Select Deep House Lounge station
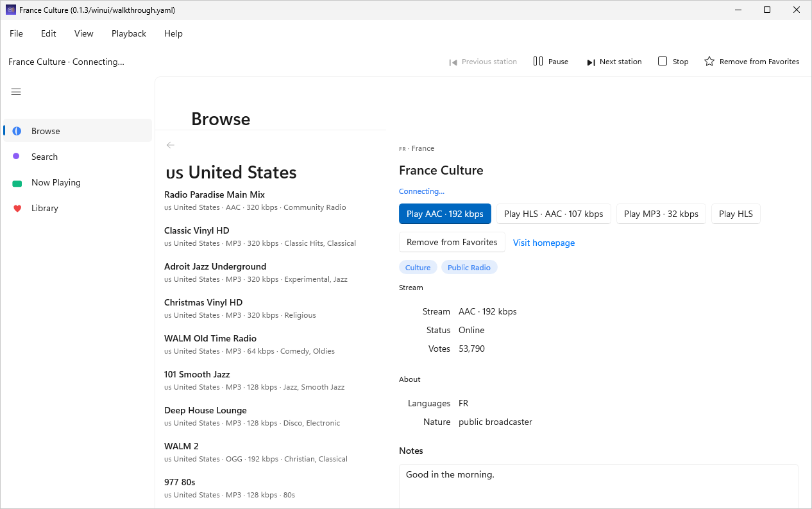The height and width of the screenshot is (509, 812). pos(271,416)
